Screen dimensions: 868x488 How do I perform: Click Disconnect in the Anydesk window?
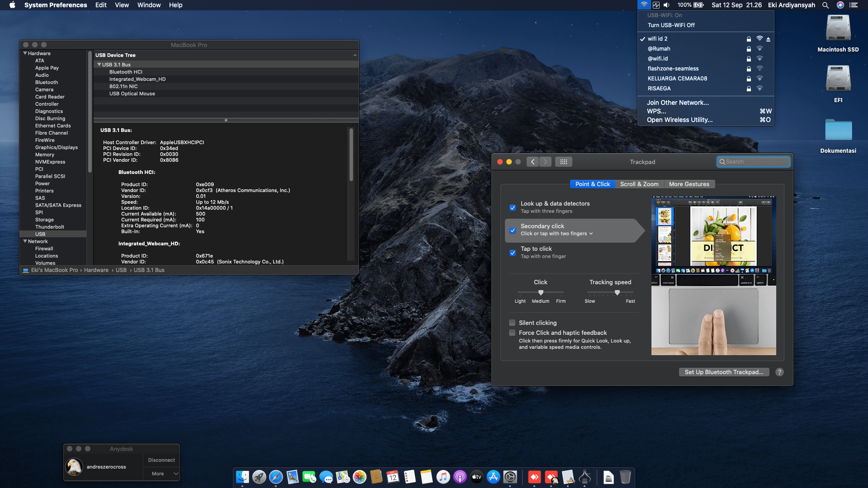click(x=161, y=460)
